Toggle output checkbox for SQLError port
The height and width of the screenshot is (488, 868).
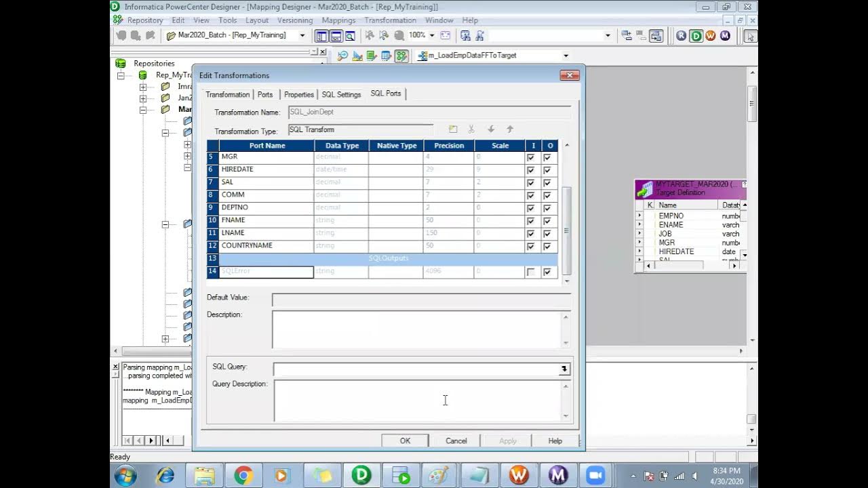pyautogui.click(x=547, y=272)
